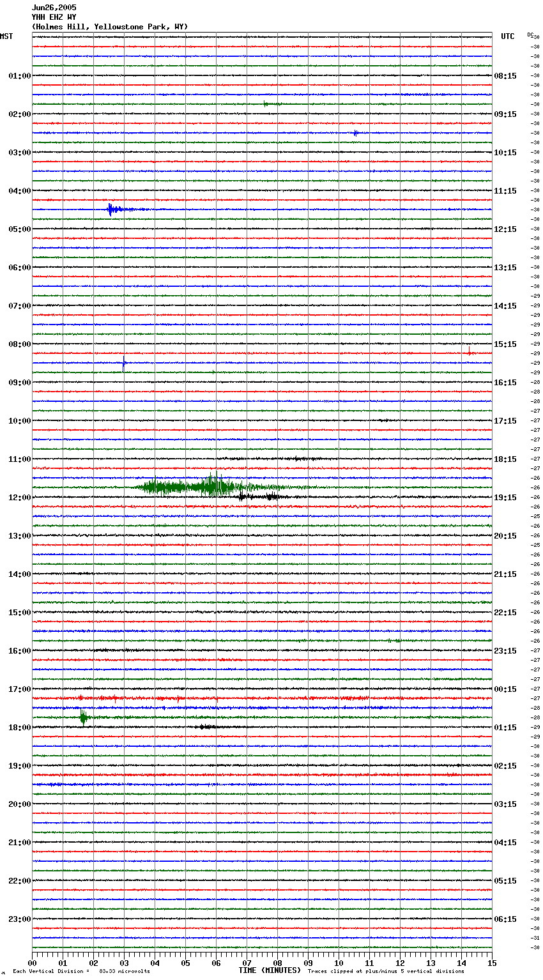Click the 06:15 UTC time label
The image size is (543, 980).
click(505, 919)
